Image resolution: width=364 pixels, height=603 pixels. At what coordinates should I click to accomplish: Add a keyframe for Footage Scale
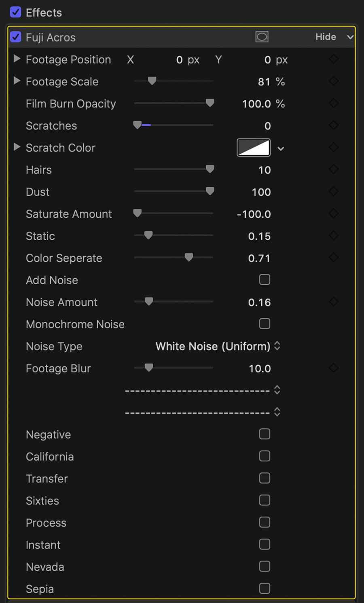pyautogui.click(x=334, y=81)
